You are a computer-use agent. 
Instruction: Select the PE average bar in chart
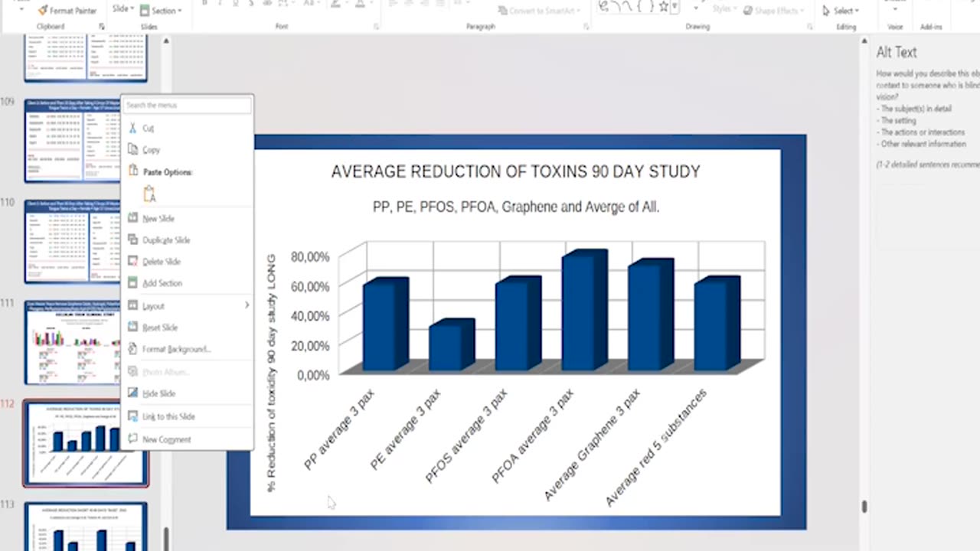[x=451, y=345]
